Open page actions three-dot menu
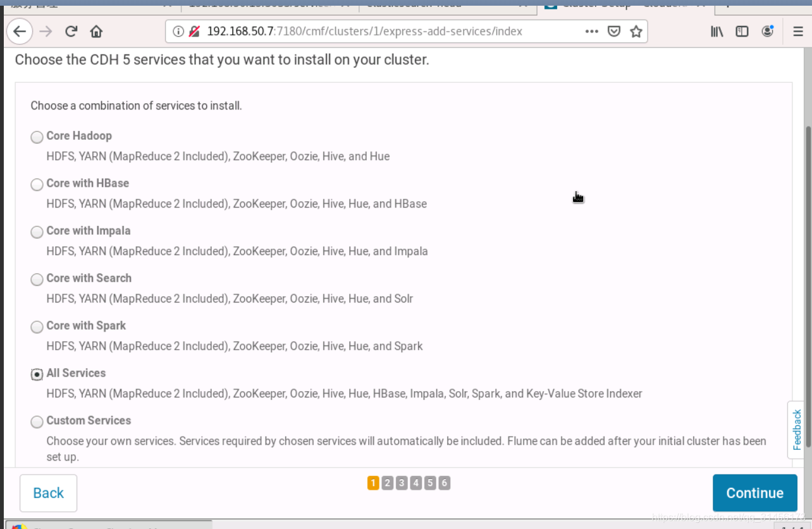 coord(591,31)
